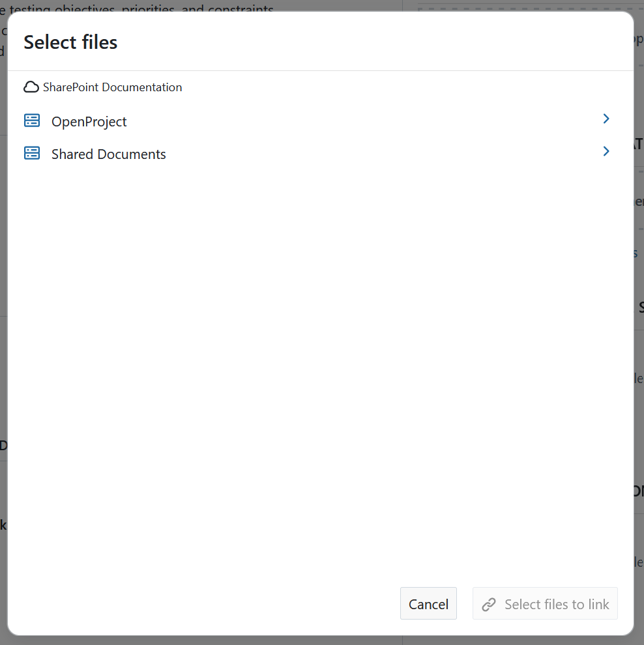Click the right-pointing chevron on Shared Documents row
Image resolution: width=644 pixels, height=645 pixels.
(606, 151)
